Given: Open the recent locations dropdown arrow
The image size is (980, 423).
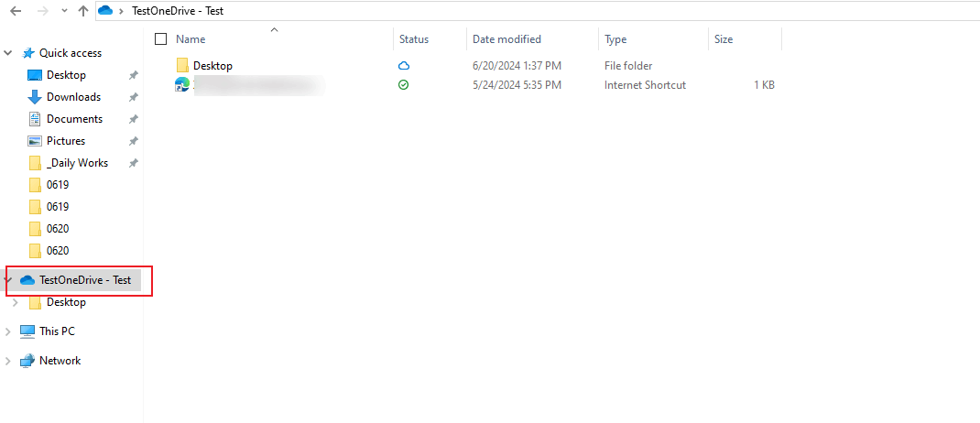Looking at the screenshot, I should click(64, 11).
